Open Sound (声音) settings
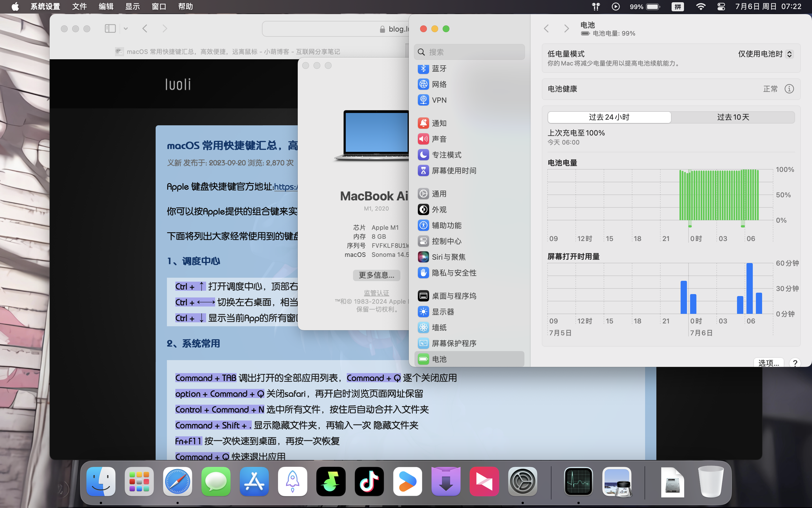The image size is (812, 508). 469,139
